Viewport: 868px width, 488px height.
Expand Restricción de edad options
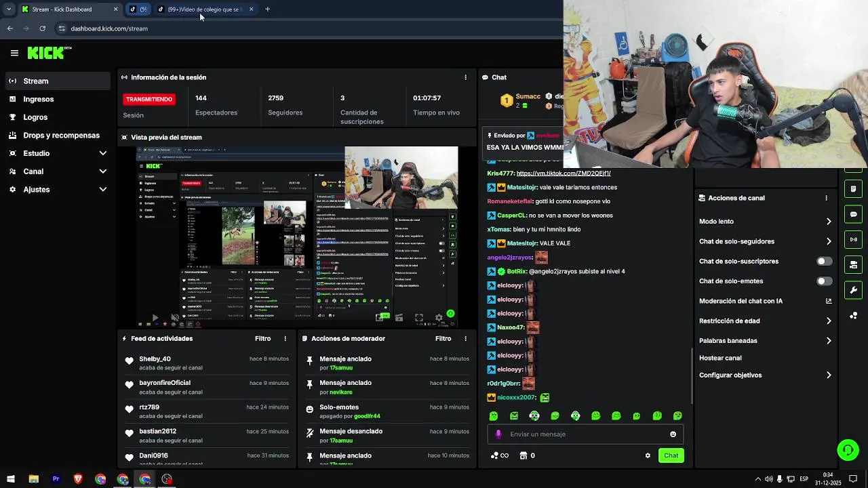coord(829,321)
